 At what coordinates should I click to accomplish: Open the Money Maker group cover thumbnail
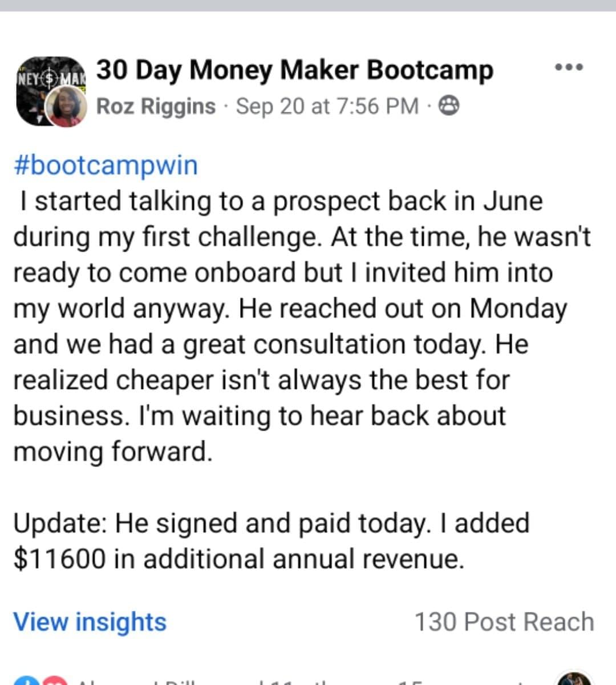tap(50, 90)
